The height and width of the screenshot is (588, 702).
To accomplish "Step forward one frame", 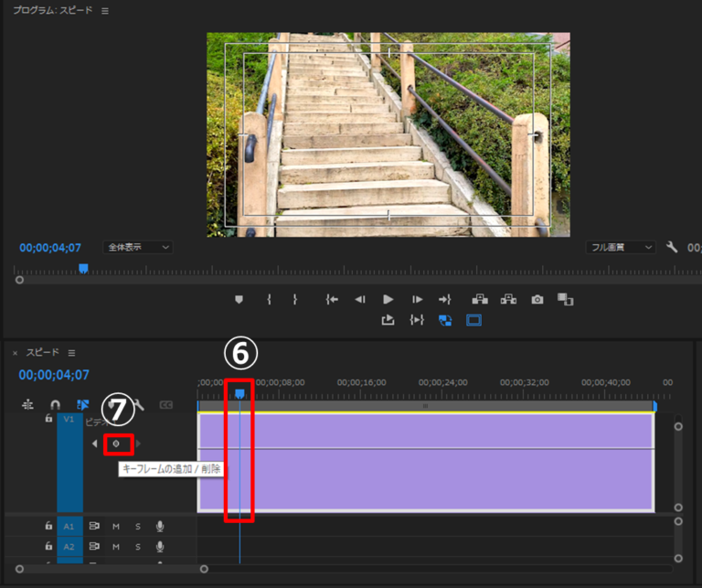I will (417, 299).
